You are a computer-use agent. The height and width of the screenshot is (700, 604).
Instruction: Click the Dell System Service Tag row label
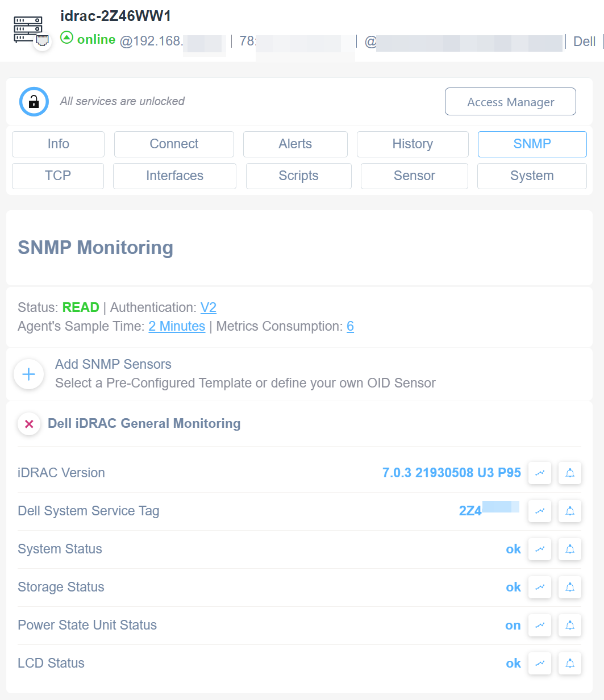[x=88, y=511]
